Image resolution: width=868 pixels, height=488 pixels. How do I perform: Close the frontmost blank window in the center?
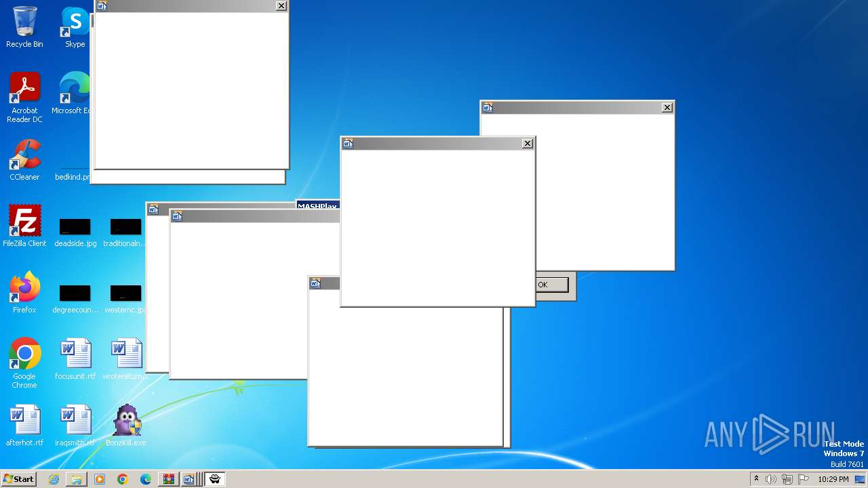pos(528,144)
